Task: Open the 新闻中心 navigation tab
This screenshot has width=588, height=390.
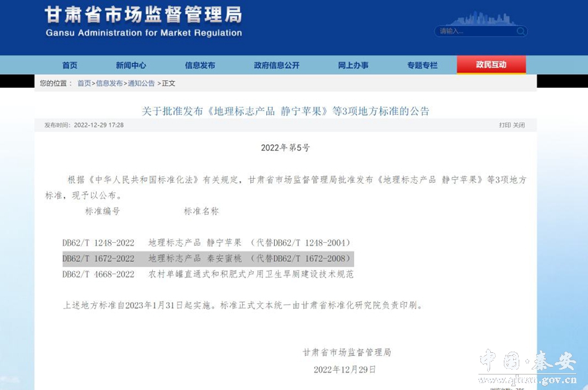Action: (x=131, y=65)
